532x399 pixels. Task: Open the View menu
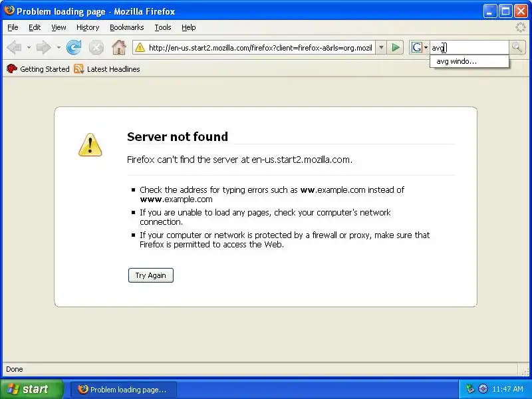pos(59,27)
